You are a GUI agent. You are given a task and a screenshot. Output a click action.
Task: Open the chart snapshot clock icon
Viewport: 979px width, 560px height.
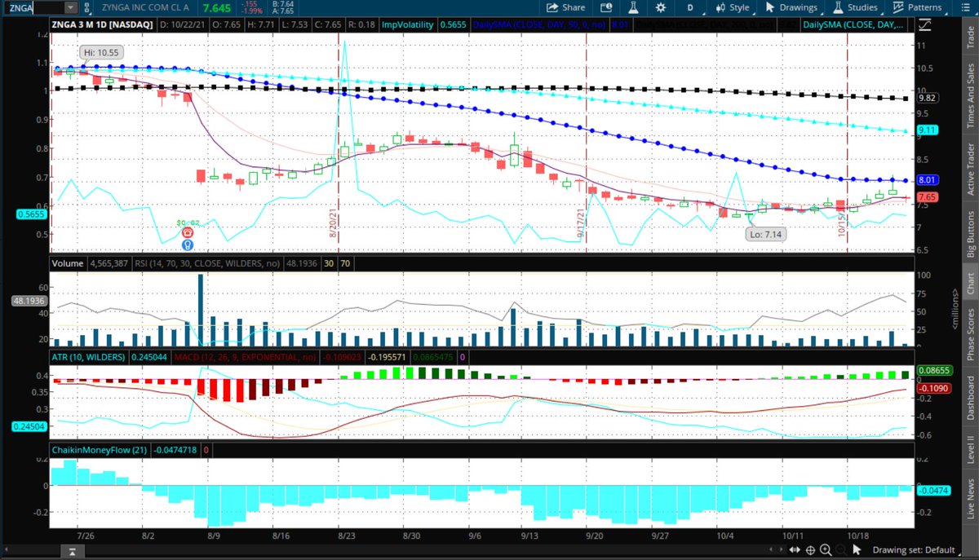click(608, 7)
